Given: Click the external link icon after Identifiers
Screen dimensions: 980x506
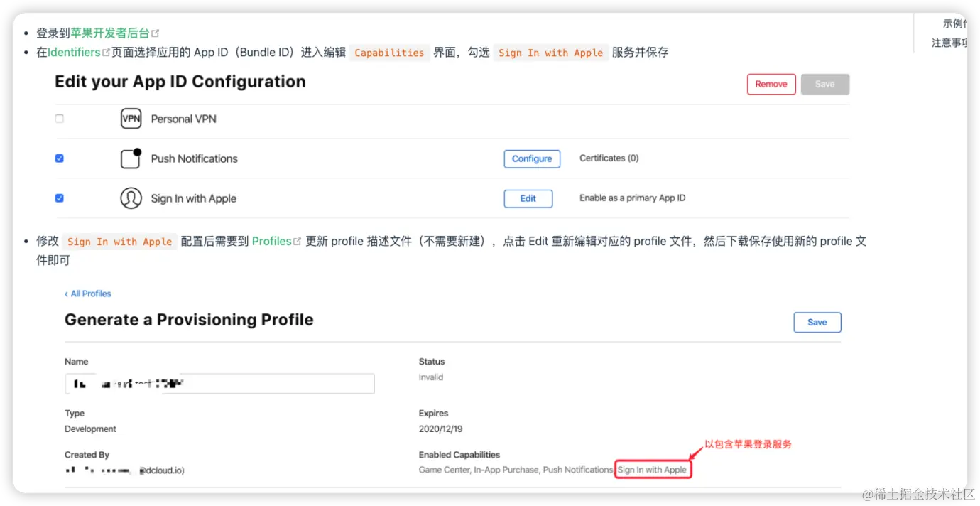Looking at the screenshot, I should (107, 53).
